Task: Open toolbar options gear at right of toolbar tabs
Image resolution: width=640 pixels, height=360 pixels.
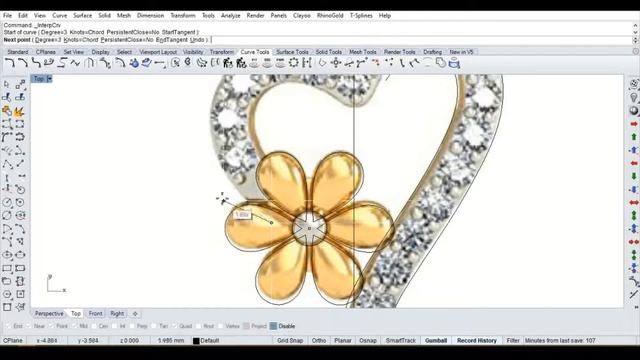Action: click(636, 51)
